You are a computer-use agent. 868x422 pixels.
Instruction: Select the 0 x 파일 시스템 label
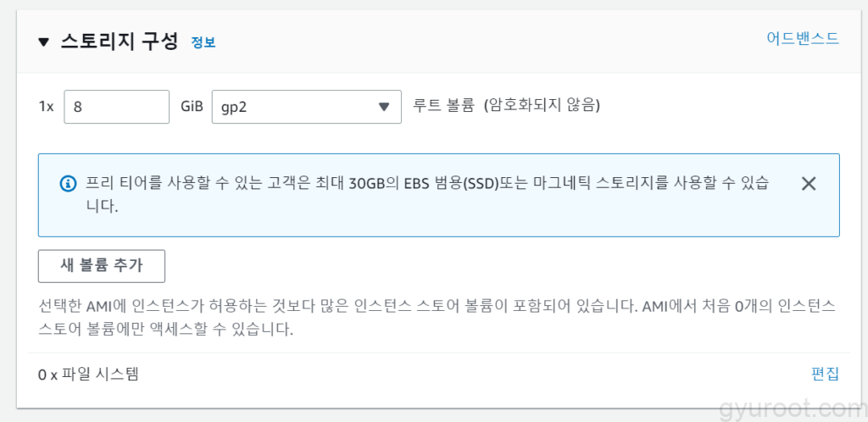click(88, 374)
